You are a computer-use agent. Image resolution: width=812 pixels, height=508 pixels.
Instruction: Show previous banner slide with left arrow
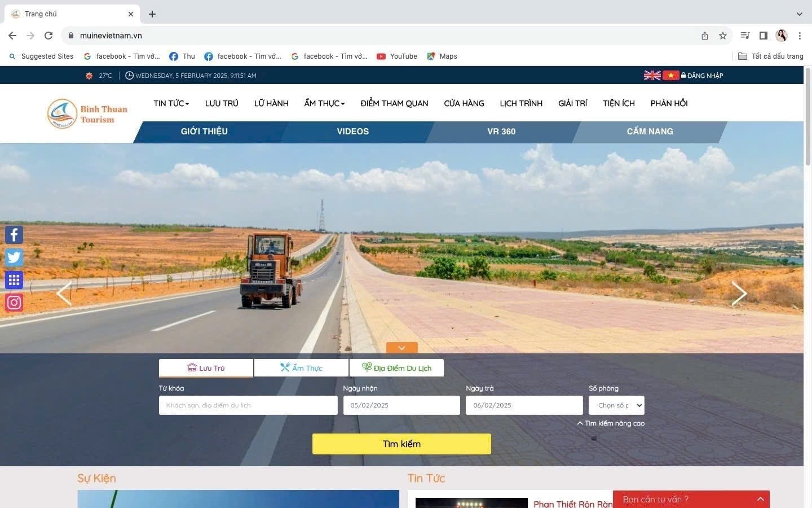point(64,294)
